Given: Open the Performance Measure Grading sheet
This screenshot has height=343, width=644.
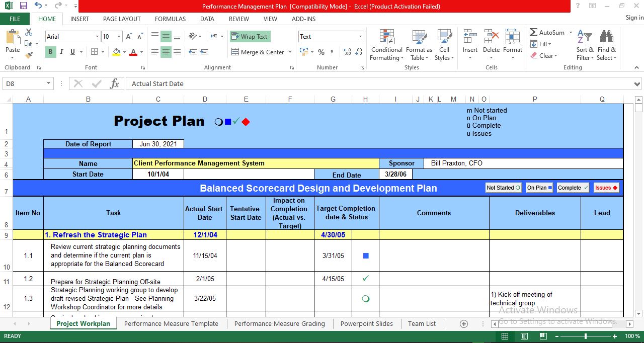Looking at the screenshot, I should pos(279,323).
